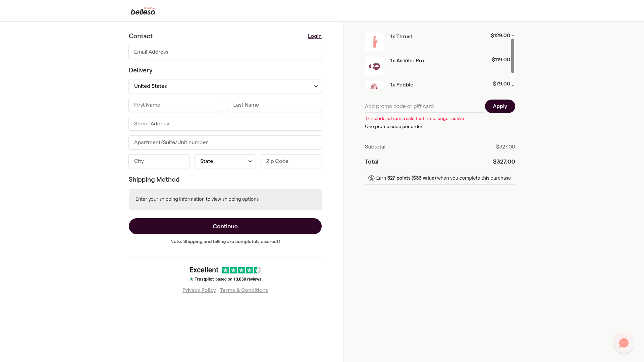Screen dimensions: 644x362
Task: Focus the Email Address field
Action: (225, 52)
